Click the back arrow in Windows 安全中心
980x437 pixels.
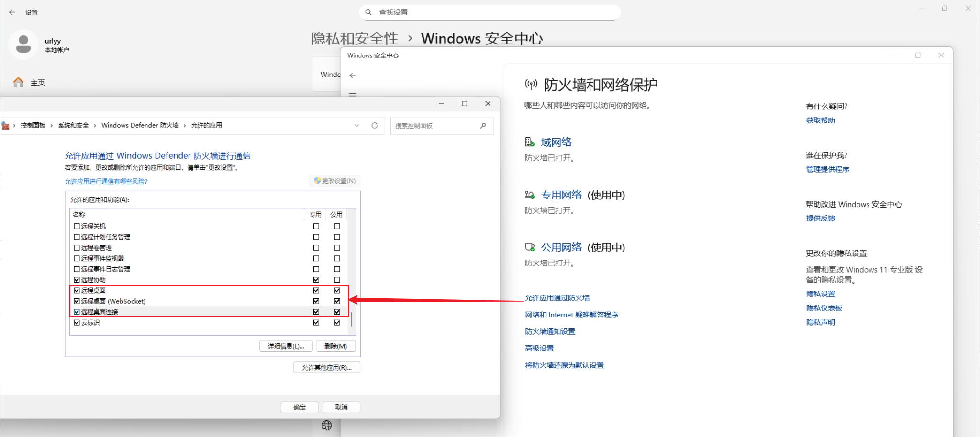coord(353,76)
